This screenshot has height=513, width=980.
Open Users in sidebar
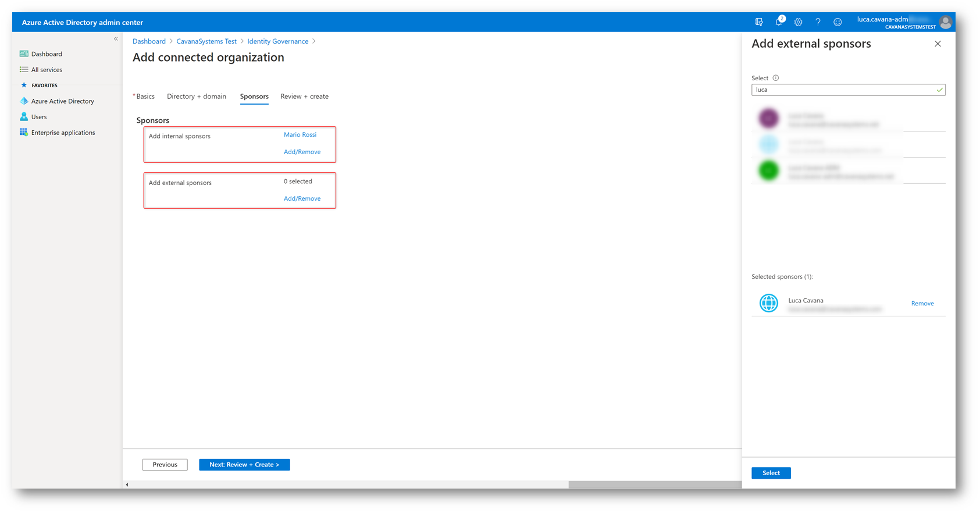39,117
